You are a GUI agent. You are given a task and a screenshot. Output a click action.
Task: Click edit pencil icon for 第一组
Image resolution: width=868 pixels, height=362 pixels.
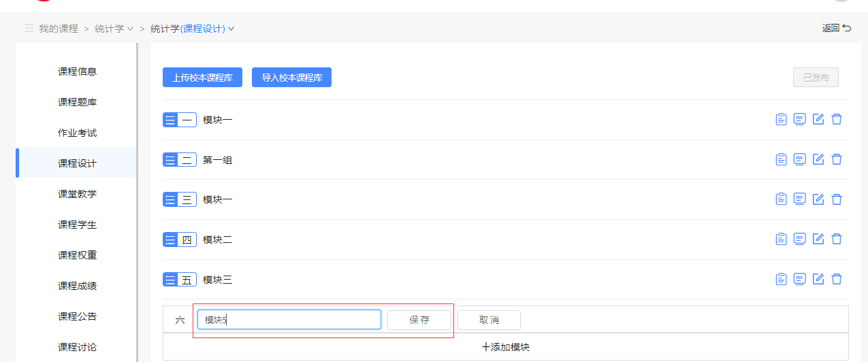pos(818,159)
